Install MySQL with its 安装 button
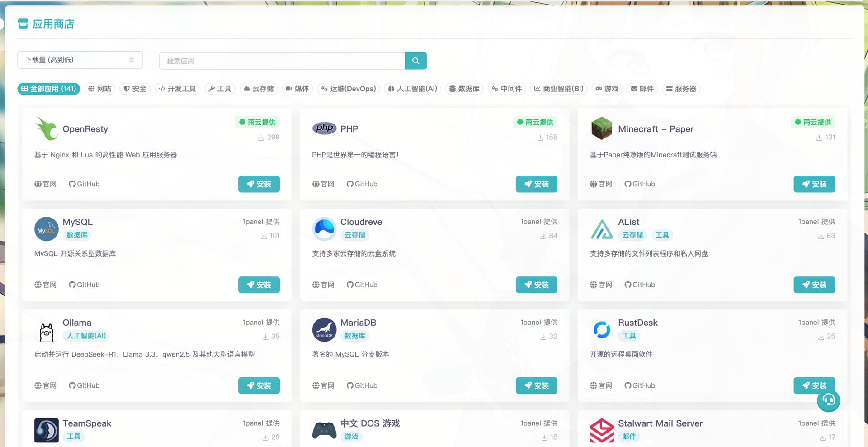Viewport: 868px width, 447px height. 259,285
